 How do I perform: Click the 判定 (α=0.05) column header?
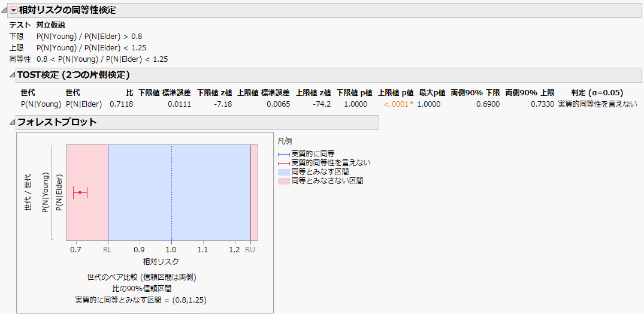[597, 92]
